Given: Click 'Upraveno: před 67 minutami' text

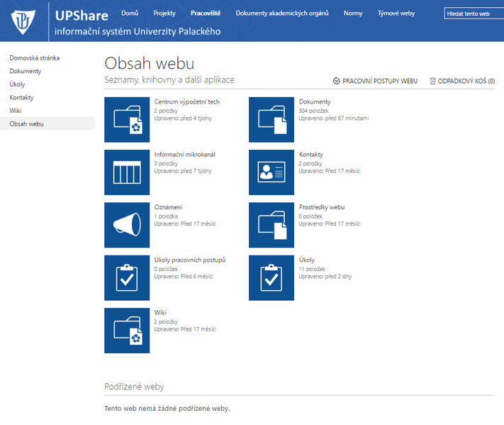Looking at the screenshot, I should click(334, 118).
